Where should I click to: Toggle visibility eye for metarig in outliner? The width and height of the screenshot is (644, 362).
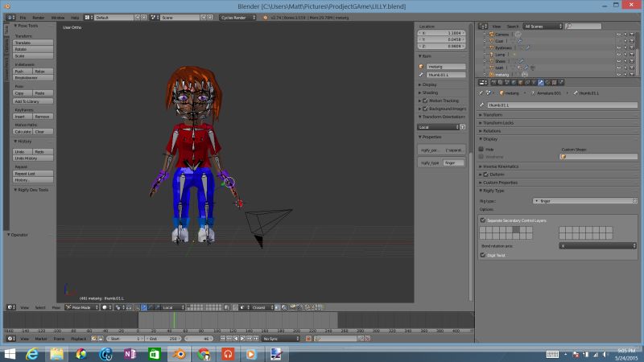click(x=618, y=74)
